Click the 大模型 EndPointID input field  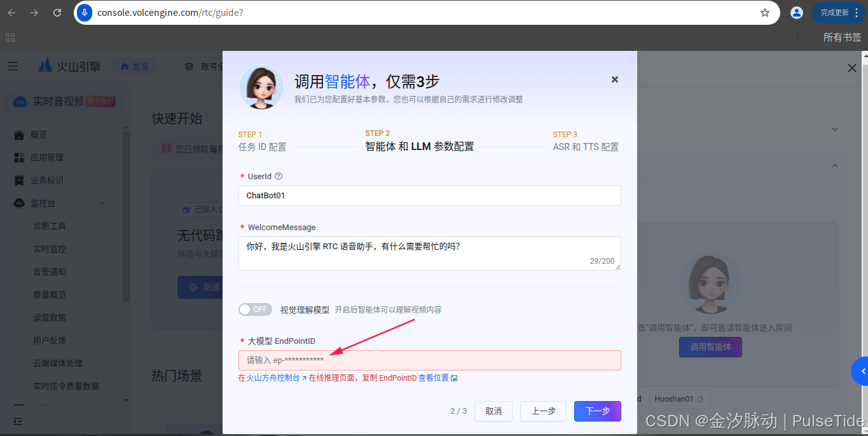pyautogui.click(x=430, y=360)
